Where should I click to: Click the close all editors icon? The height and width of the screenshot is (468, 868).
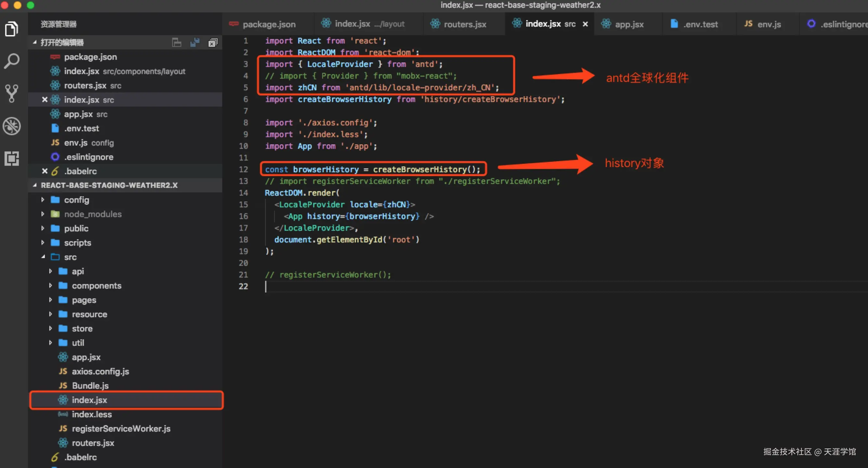213,43
